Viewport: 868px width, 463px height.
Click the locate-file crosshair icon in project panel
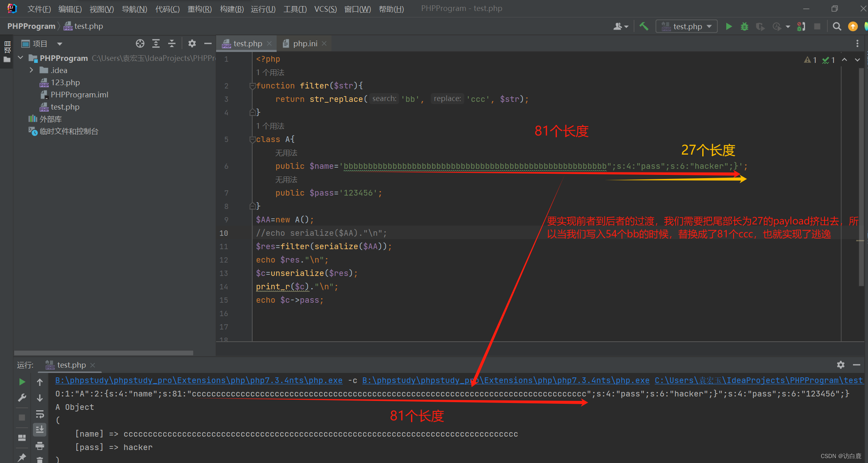(140, 43)
